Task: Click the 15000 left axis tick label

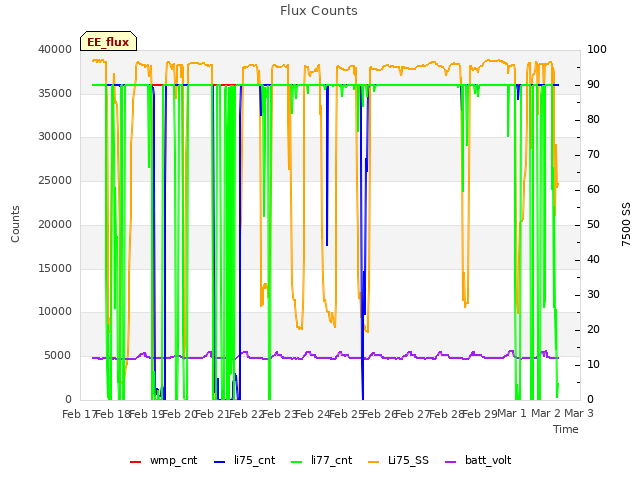Action: tap(55, 268)
